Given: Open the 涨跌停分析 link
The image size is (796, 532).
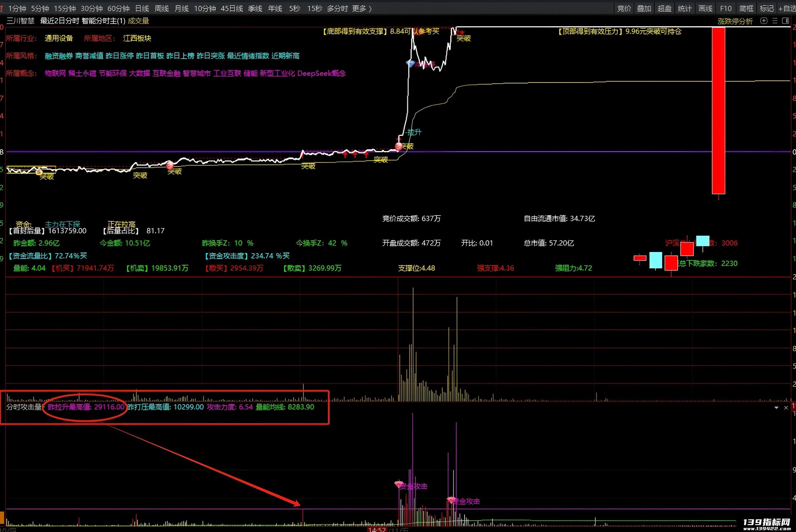Looking at the screenshot, I should 735,21.
